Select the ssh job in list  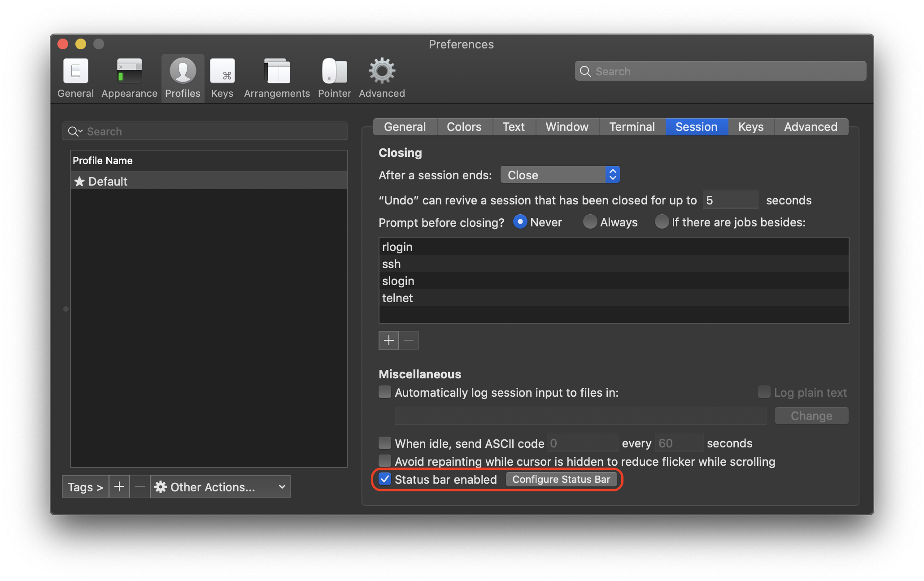coord(392,264)
